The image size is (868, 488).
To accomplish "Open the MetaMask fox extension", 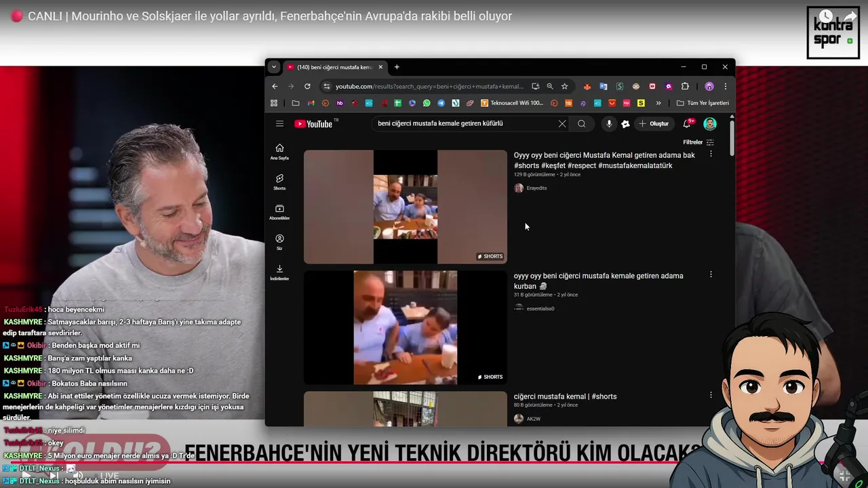I will [587, 86].
